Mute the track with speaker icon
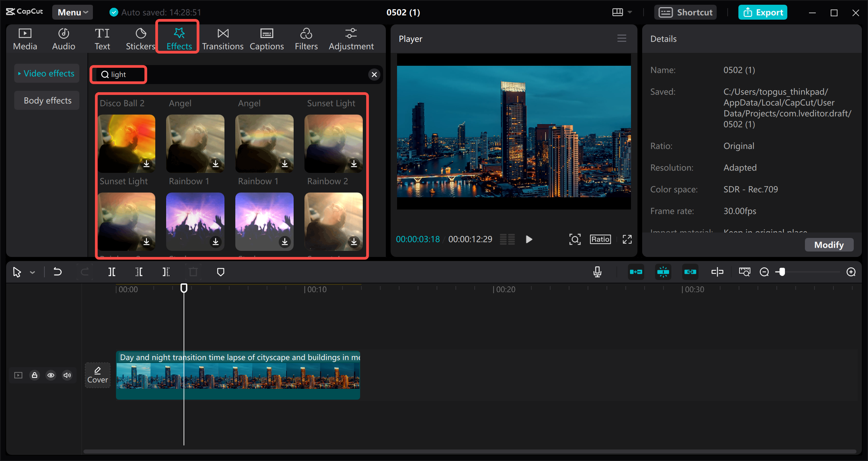Image resolution: width=868 pixels, height=461 pixels. [67, 375]
